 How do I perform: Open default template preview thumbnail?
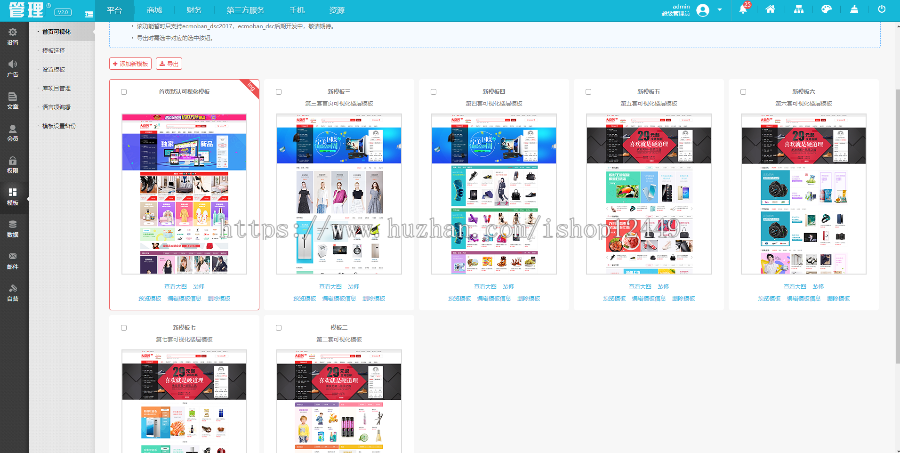184,194
